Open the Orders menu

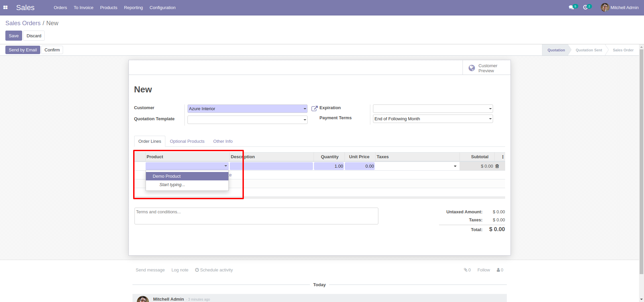coord(60,7)
